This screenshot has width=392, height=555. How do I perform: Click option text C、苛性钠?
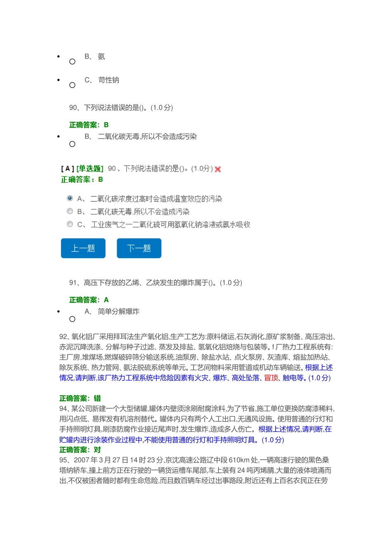point(102,80)
